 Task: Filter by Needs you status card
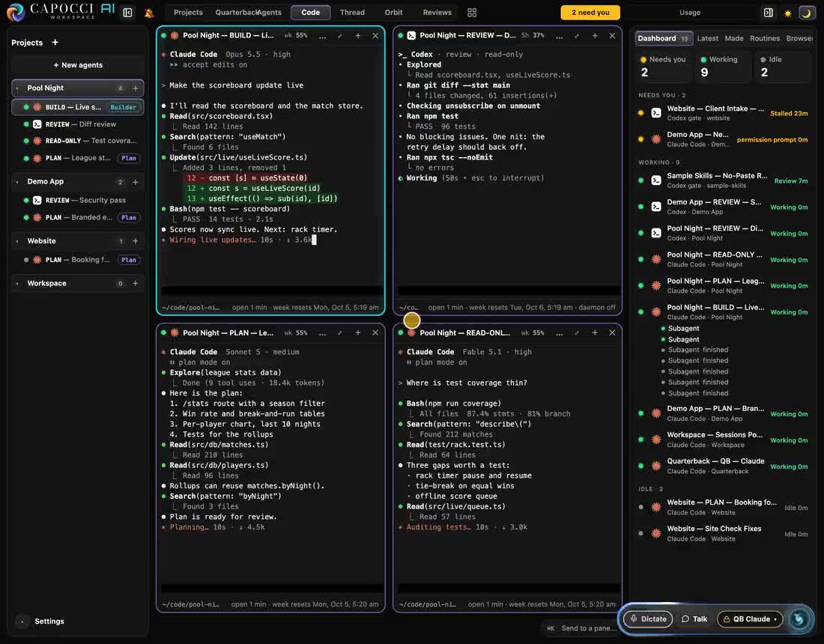point(663,67)
